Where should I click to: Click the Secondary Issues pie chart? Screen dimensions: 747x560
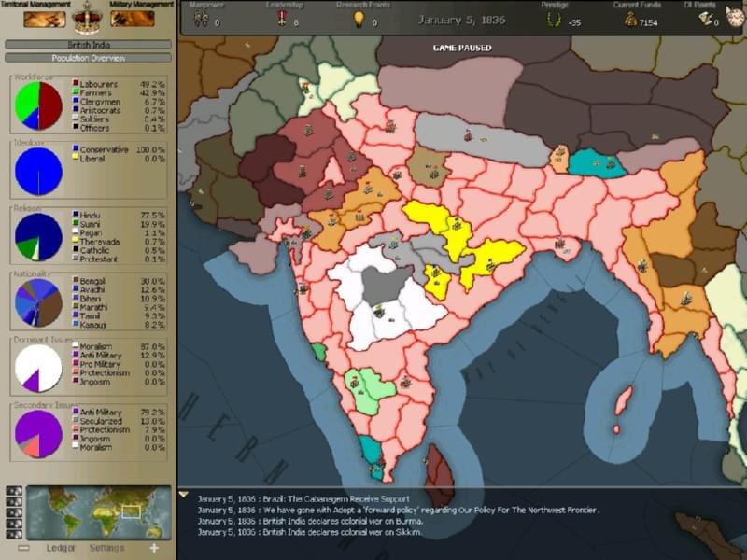pyautogui.click(x=38, y=434)
